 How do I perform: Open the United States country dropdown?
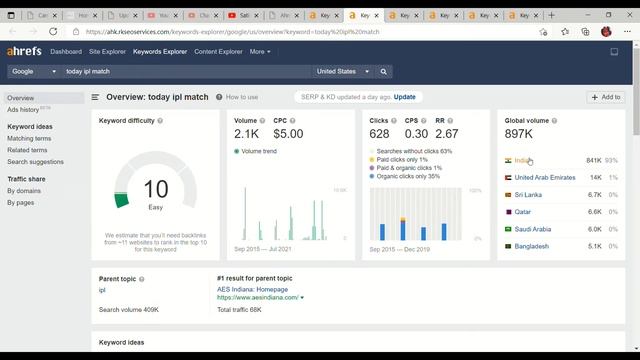tap(343, 71)
